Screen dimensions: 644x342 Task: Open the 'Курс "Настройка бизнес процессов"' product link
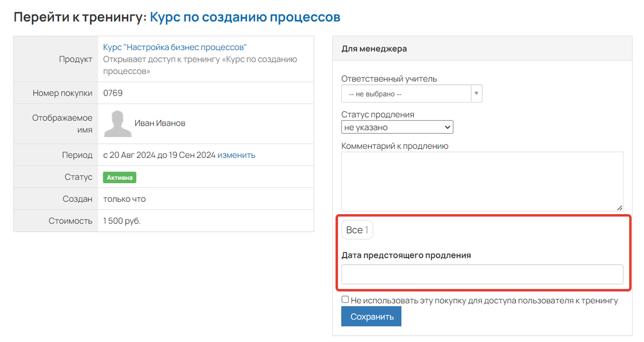[174, 47]
